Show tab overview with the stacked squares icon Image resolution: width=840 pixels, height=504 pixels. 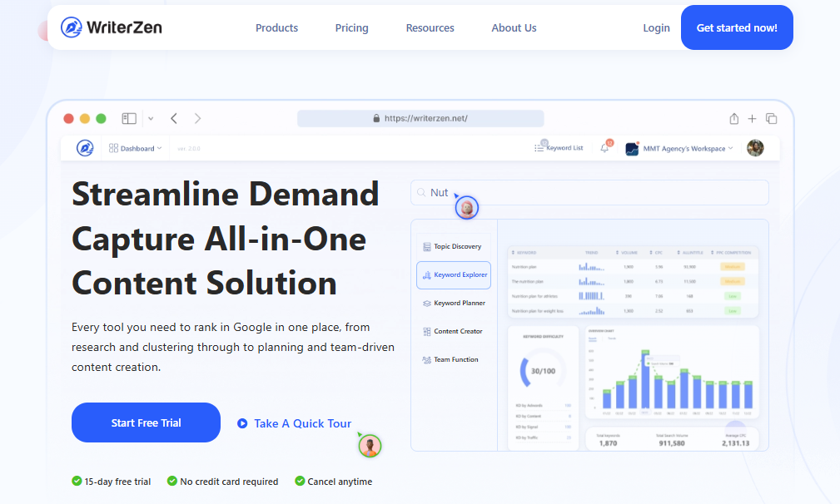click(772, 118)
